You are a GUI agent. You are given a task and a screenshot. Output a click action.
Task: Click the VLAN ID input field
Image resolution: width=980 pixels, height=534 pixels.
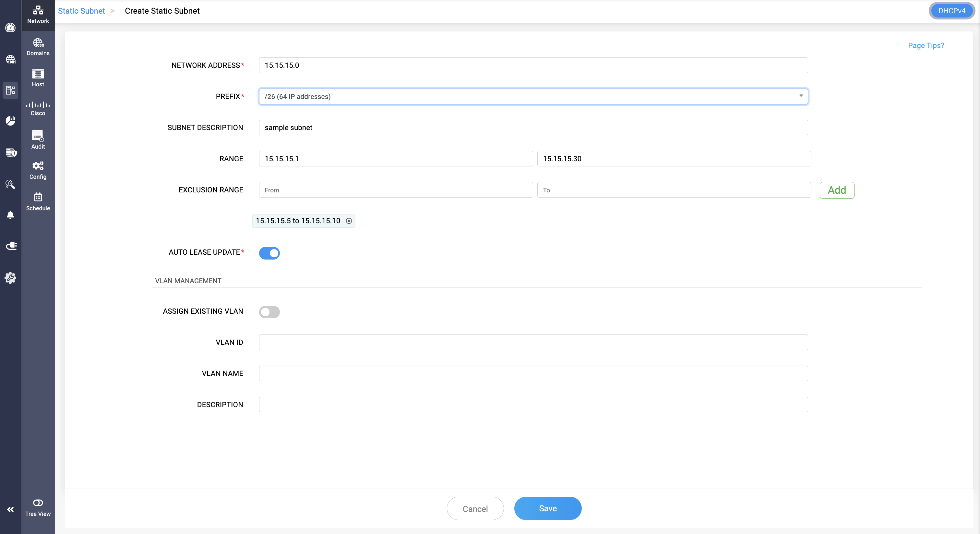coord(533,342)
